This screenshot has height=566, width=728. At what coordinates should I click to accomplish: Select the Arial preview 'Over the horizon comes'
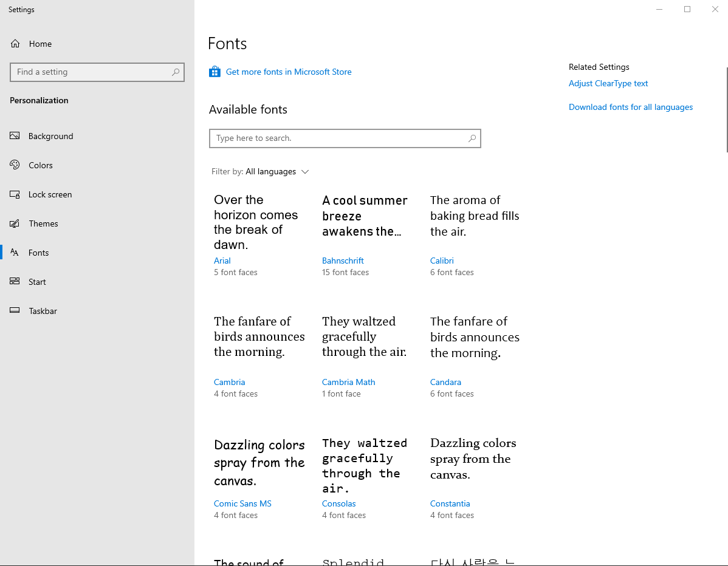[256, 222]
